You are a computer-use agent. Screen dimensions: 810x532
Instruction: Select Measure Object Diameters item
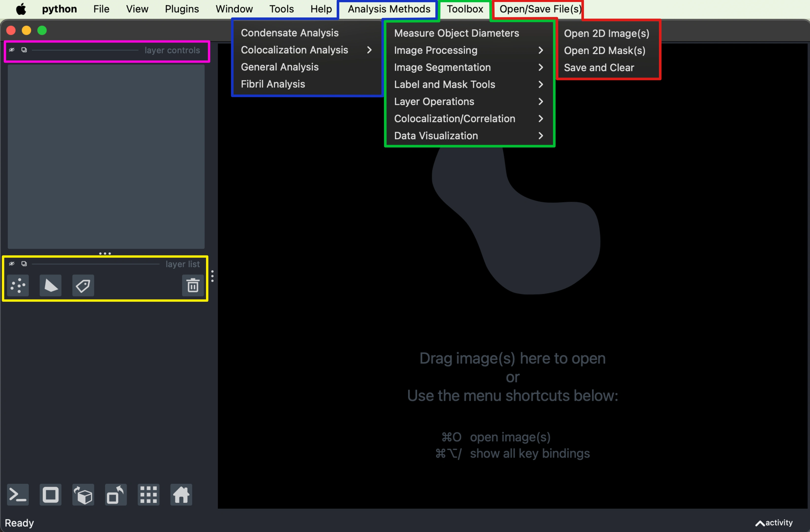coord(456,33)
